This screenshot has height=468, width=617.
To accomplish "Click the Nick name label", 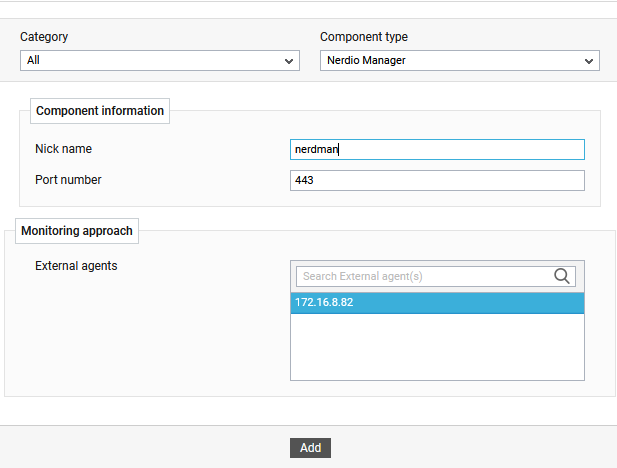I will click(63, 149).
